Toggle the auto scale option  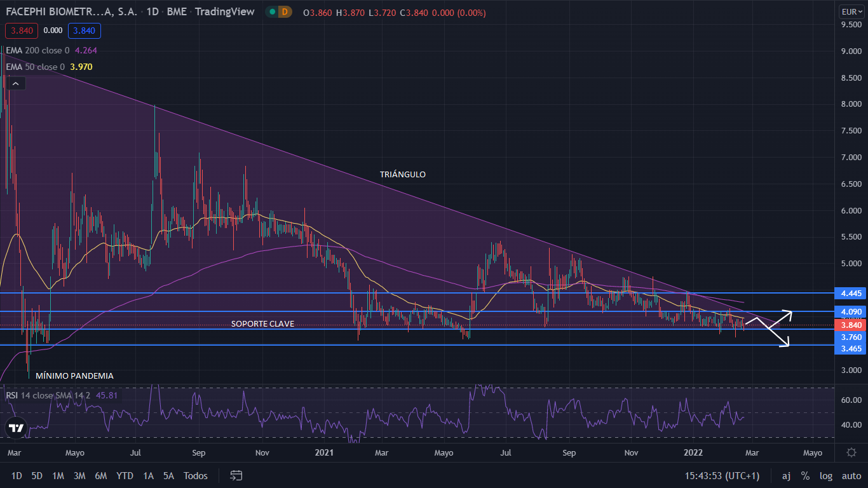pos(851,475)
